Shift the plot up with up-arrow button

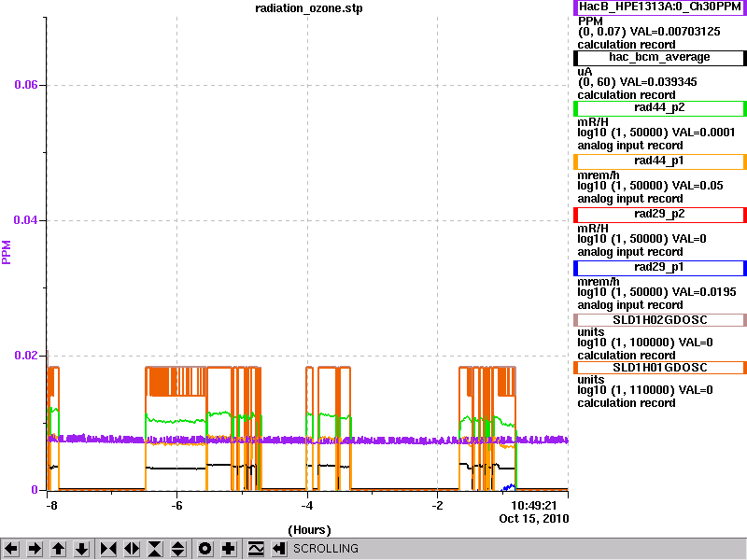coord(58,549)
